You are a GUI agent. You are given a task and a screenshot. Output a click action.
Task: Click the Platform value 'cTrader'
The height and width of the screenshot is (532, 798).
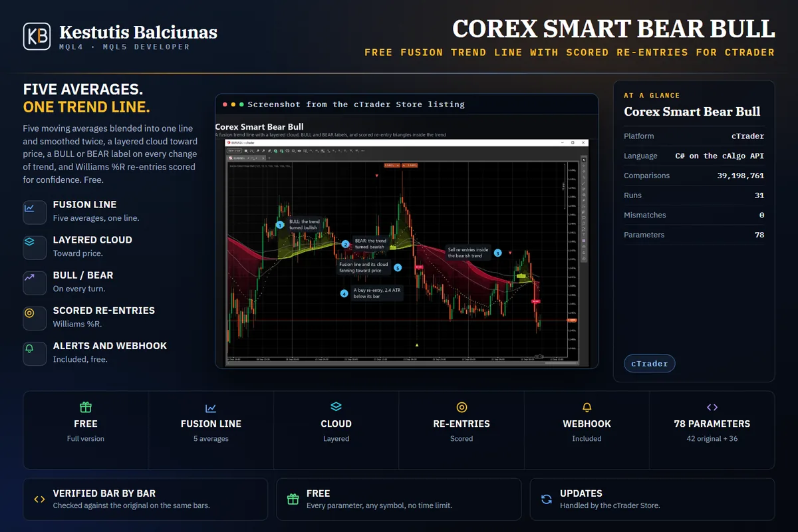click(747, 136)
